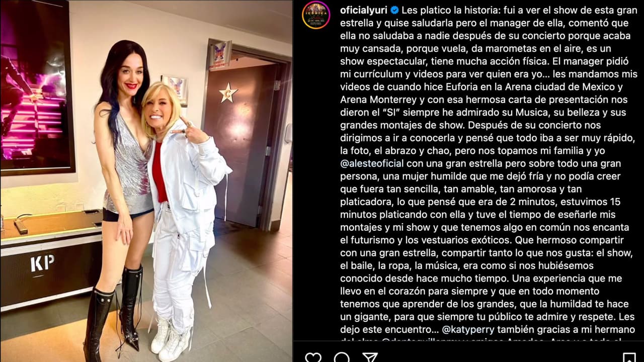Click the blue verified badge

point(395,10)
